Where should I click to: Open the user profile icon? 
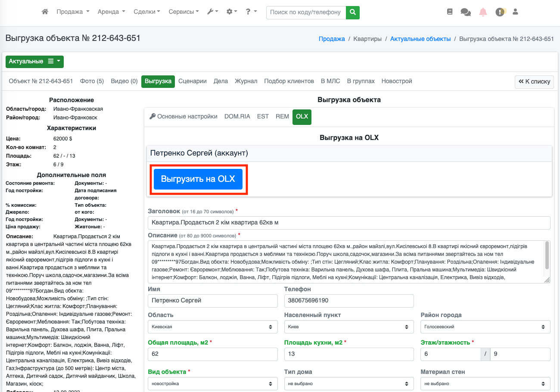(515, 12)
